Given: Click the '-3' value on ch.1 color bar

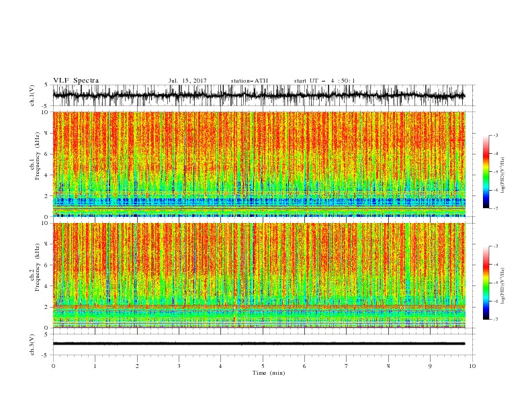Looking at the screenshot, I should (496, 135).
